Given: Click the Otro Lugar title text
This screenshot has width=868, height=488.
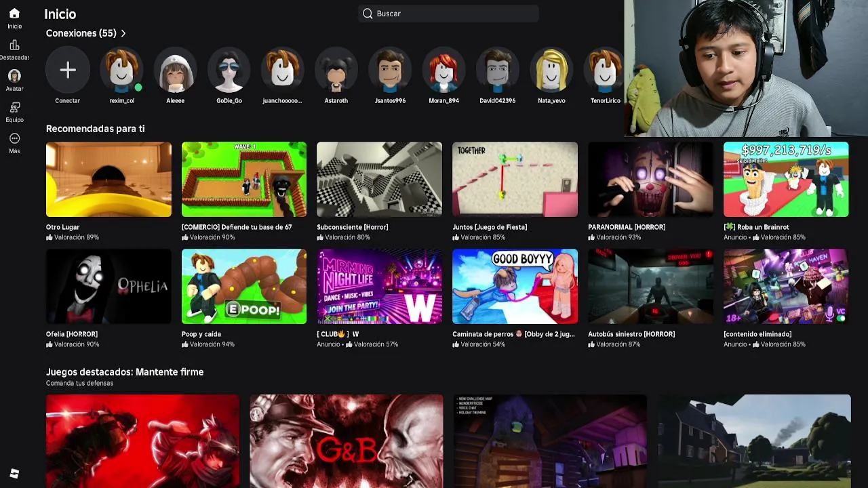Looking at the screenshot, I should [x=62, y=227].
